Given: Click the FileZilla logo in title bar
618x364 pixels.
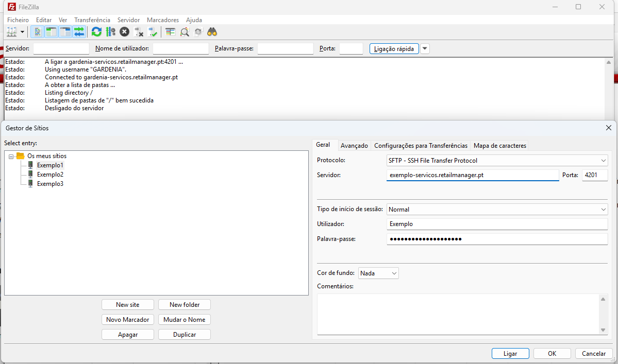Looking at the screenshot, I should pyautogui.click(x=11, y=7).
